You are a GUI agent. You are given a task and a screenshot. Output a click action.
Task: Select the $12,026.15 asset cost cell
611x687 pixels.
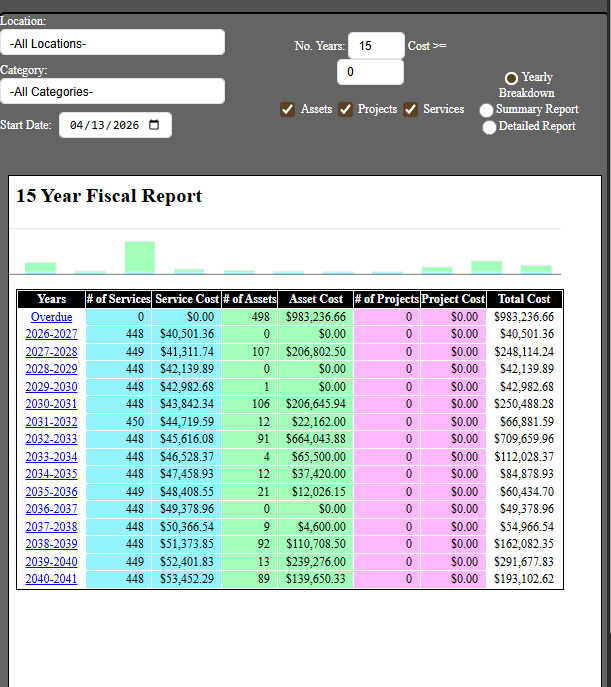pyautogui.click(x=315, y=492)
